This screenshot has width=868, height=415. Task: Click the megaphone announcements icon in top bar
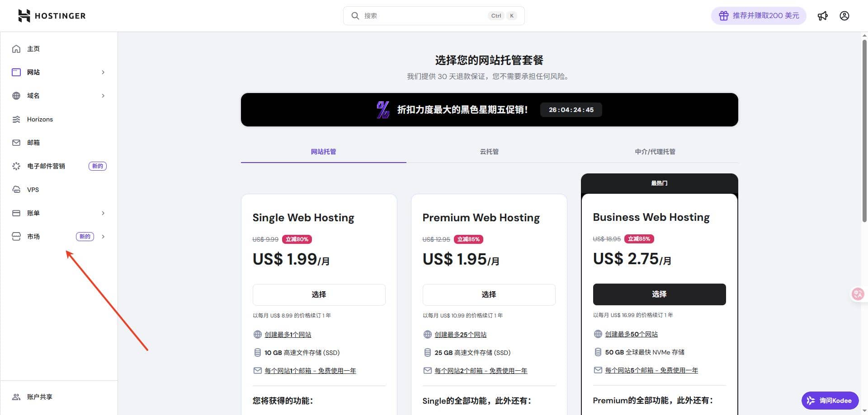(x=823, y=16)
